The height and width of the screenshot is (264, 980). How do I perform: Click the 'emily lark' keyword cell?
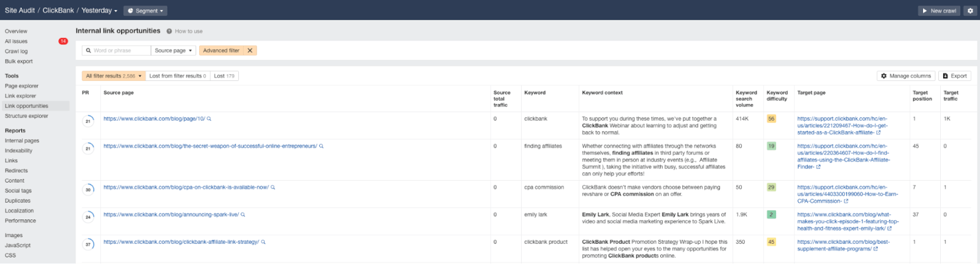point(536,215)
